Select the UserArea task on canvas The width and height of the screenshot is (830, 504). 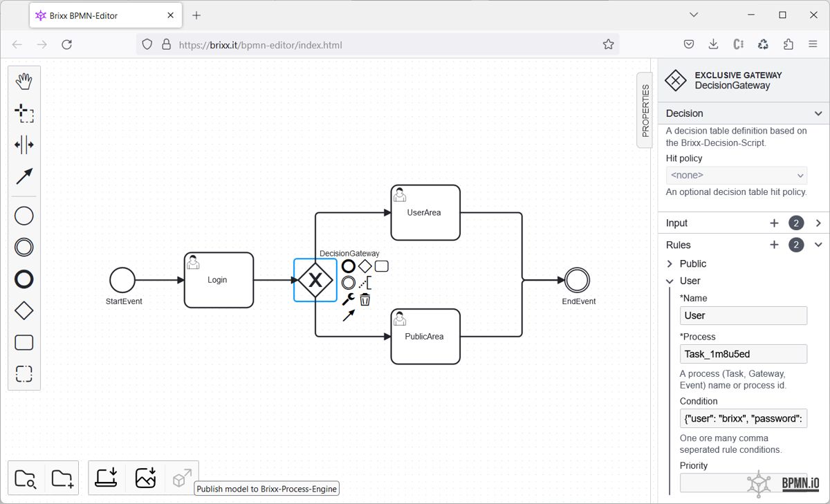pos(425,213)
